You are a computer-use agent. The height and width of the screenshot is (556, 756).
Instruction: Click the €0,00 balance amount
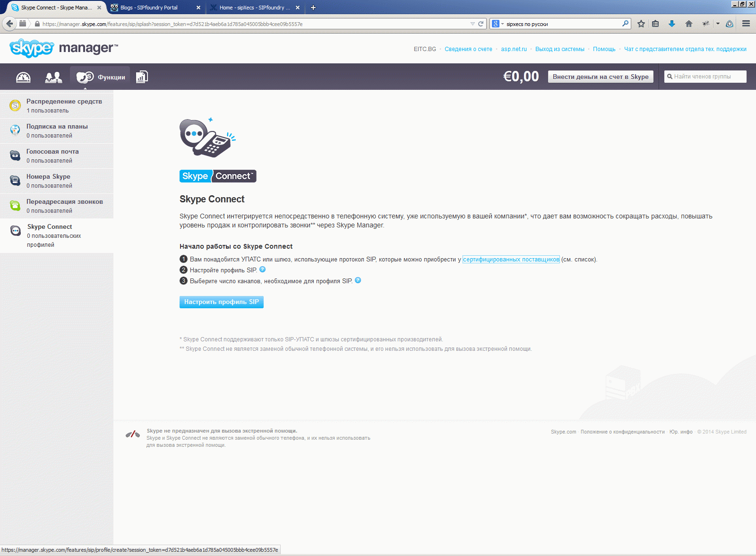pyautogui.click(x=521, y=77)
